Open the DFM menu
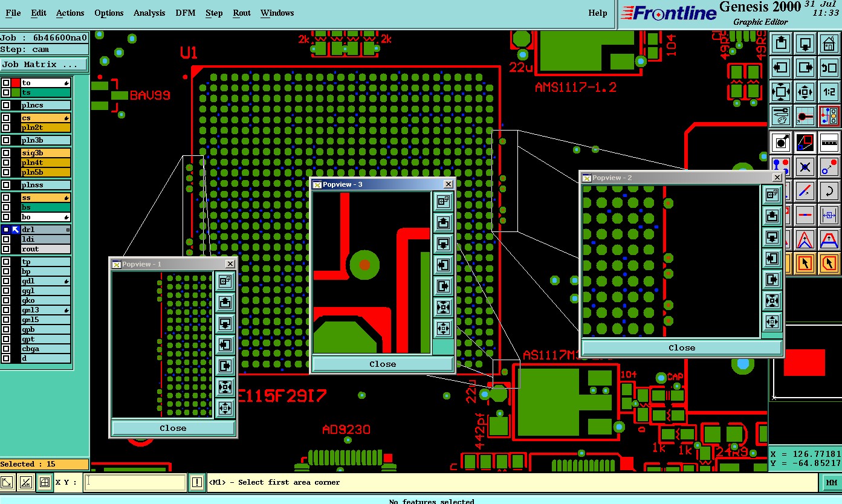842x504 pixels. tap(186, 13)
